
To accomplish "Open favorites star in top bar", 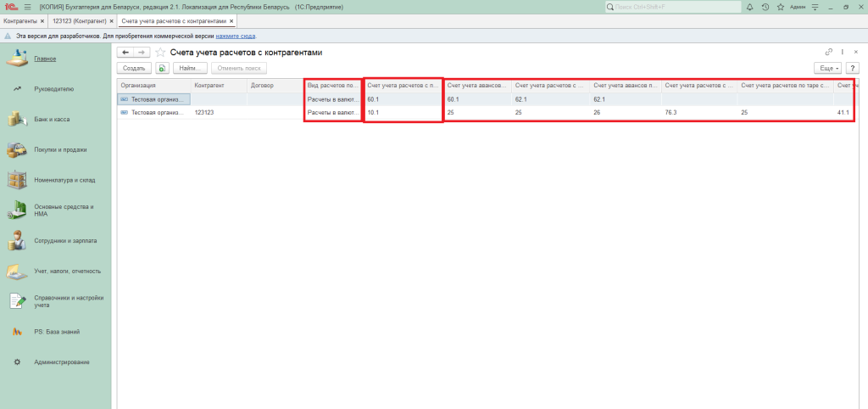I will coord(779,7).
